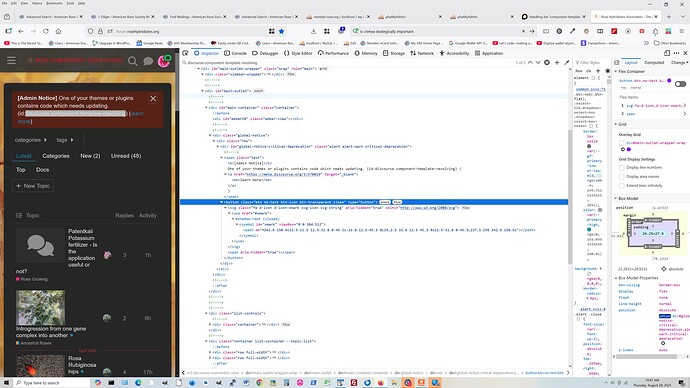This screenshot has width=690, height=388.
Task: Open the Docs link
Action: point(43,170)
